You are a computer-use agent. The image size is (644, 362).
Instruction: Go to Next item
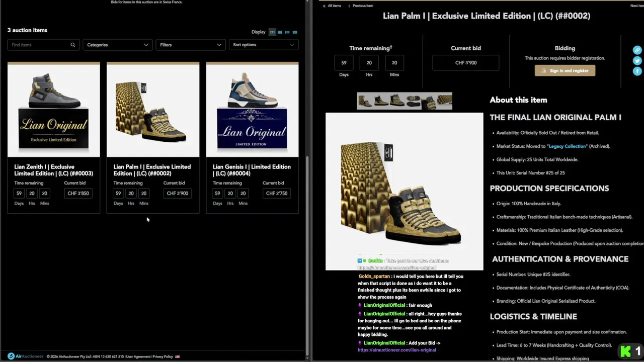[x=637, y=6]
